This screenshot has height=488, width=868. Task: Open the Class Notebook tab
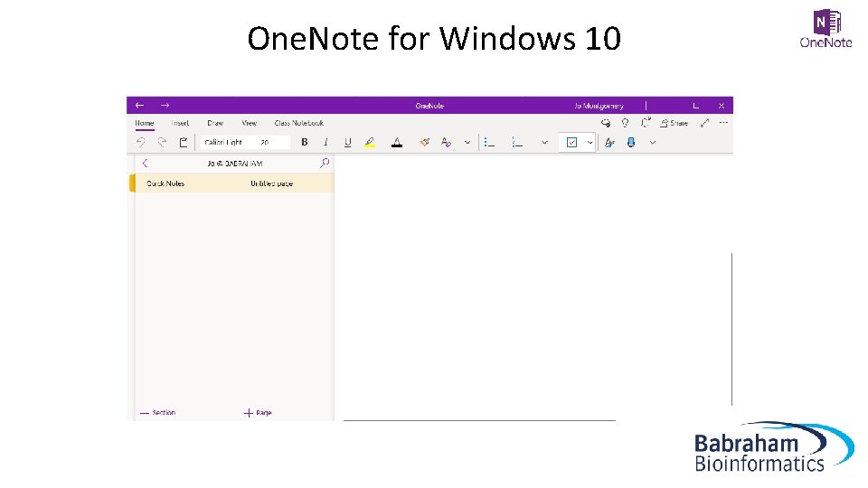point(299,123)
